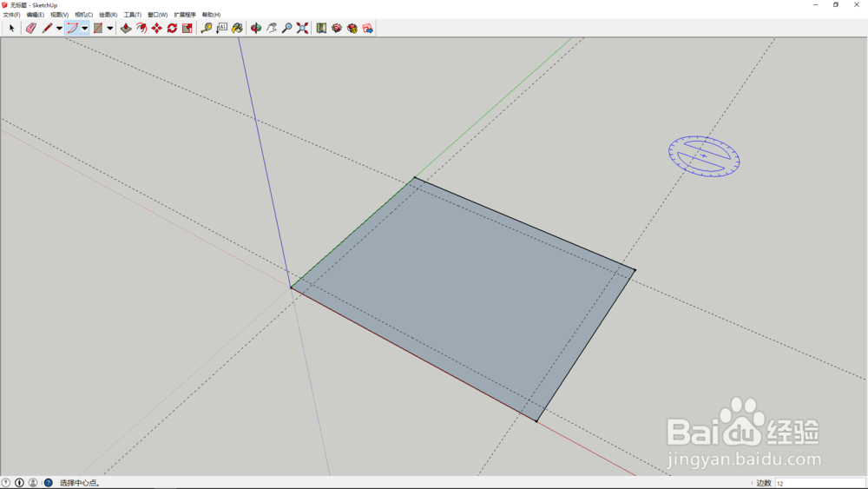
Task: Select the Tape Measure tool
Action: pyautogui.click(x=206, y=28)
